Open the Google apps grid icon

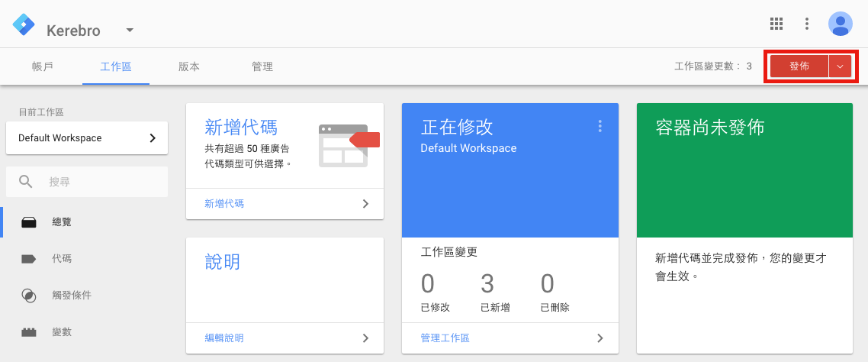[x=776, y=24]
